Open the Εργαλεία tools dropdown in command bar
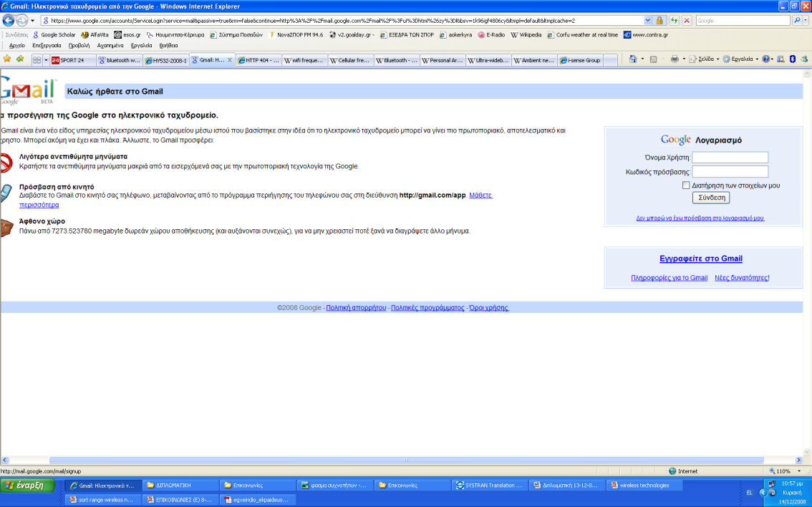 740,59
